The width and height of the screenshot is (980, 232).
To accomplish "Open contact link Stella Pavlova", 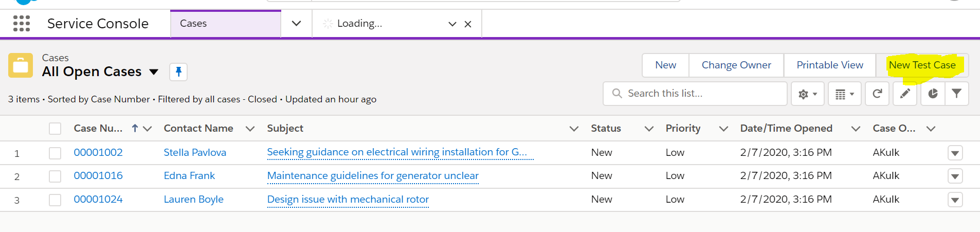I will pyautogui.click(x=195, y=152).
